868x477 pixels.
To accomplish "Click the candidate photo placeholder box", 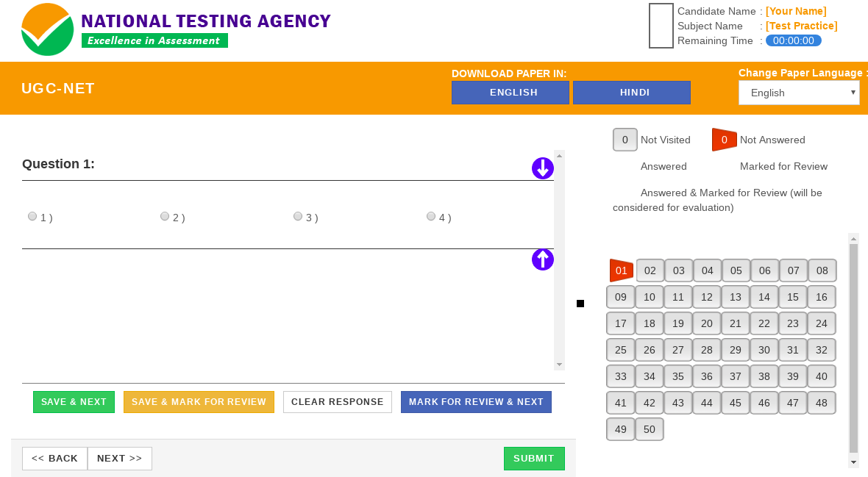I will (661, 26).
